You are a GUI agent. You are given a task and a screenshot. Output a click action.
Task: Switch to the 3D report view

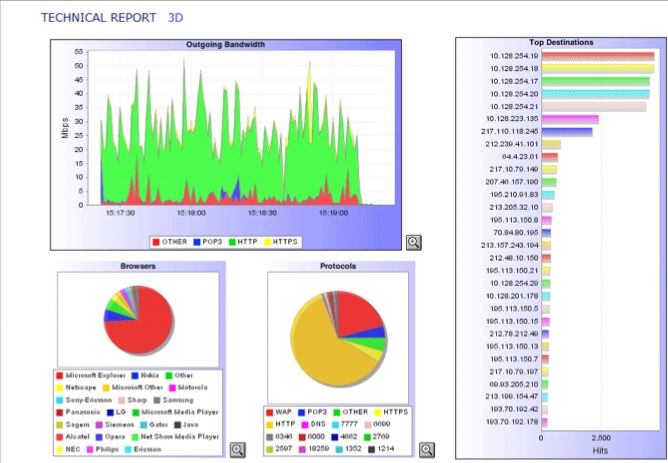(175, 17)
